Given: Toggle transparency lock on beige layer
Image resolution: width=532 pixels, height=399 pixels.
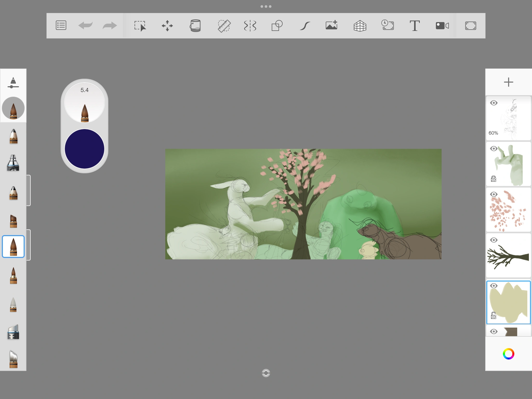Looking at the screenshot, I should [x=494, y=315].
